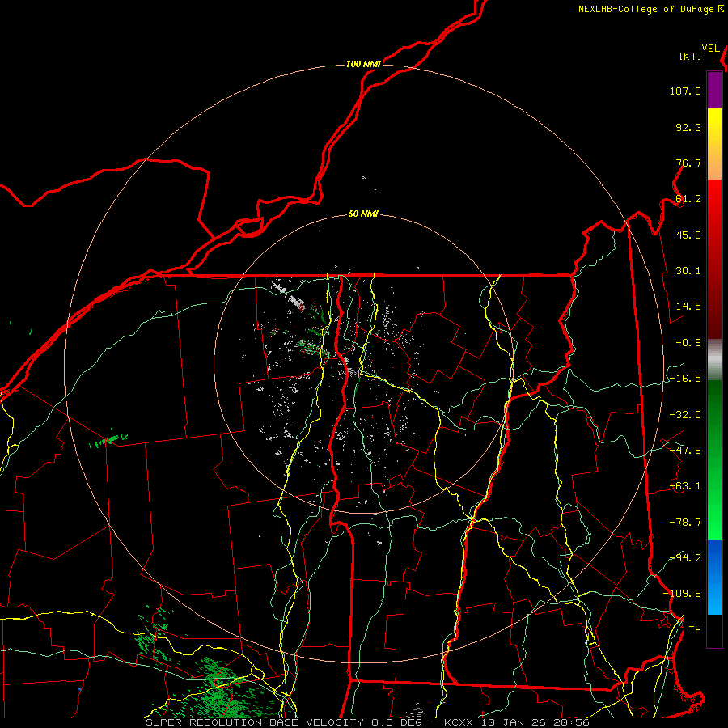This screenshot has height=728, width=728.
Task: Pick the blue segment of the color bar
Action: pyautogui.click(x=714, y=577)
